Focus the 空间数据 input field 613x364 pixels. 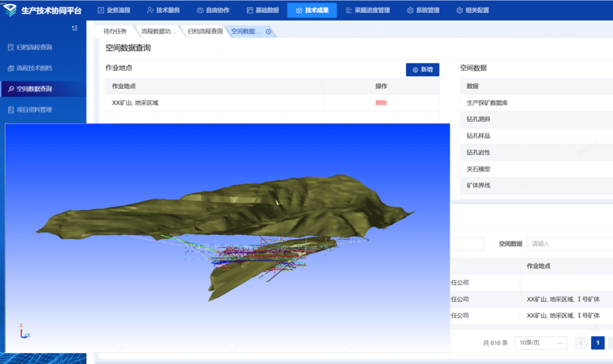[570, 244]
